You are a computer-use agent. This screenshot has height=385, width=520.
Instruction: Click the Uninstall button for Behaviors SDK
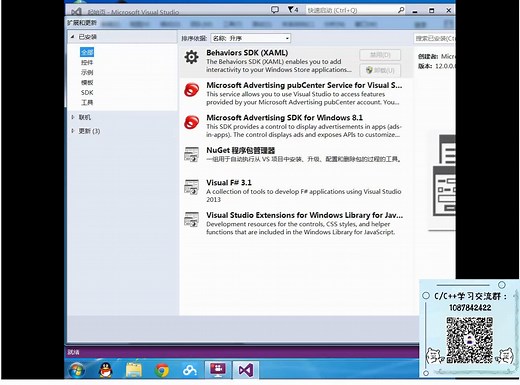coord(380,70)
